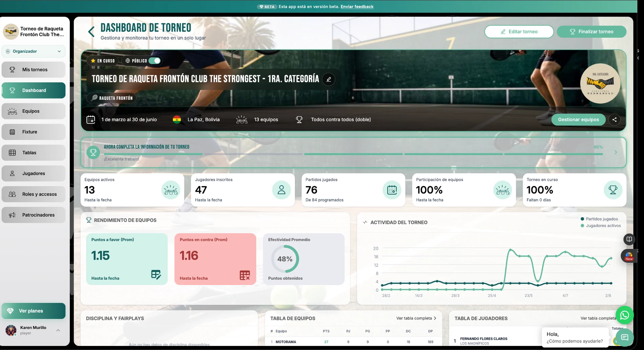Click the Finalizar torneo button
644x350 pixels.
coord(591,32)
